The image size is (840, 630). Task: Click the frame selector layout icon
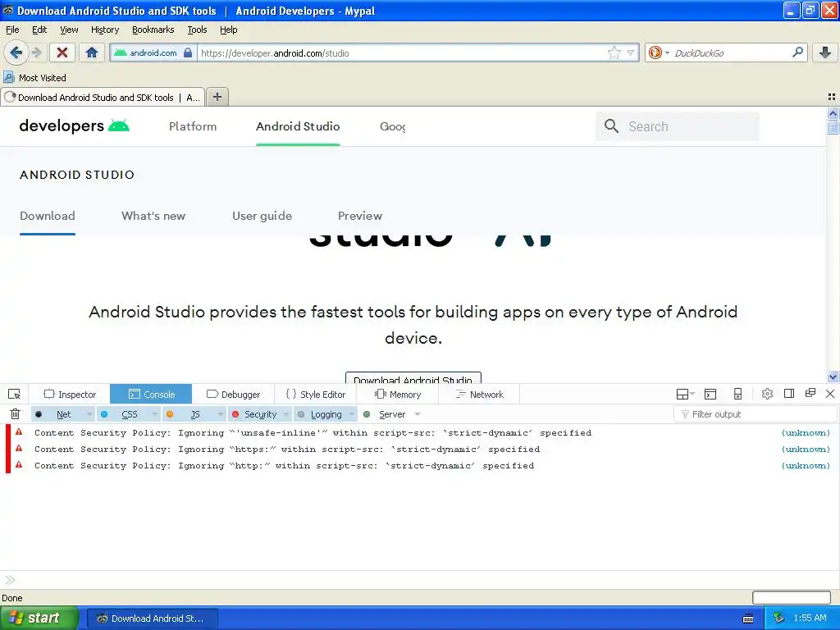(x=685, y=395)
